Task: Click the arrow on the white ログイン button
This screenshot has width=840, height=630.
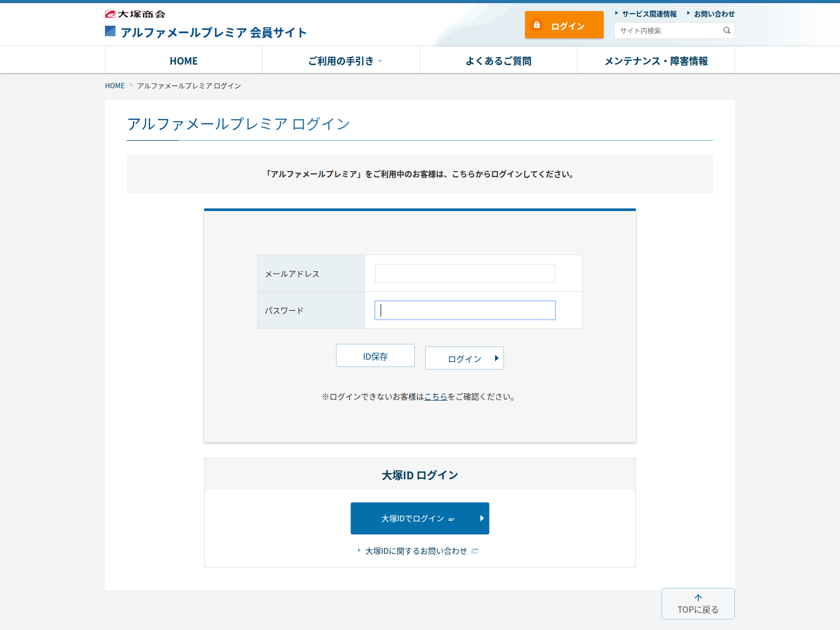Action: 496,358
